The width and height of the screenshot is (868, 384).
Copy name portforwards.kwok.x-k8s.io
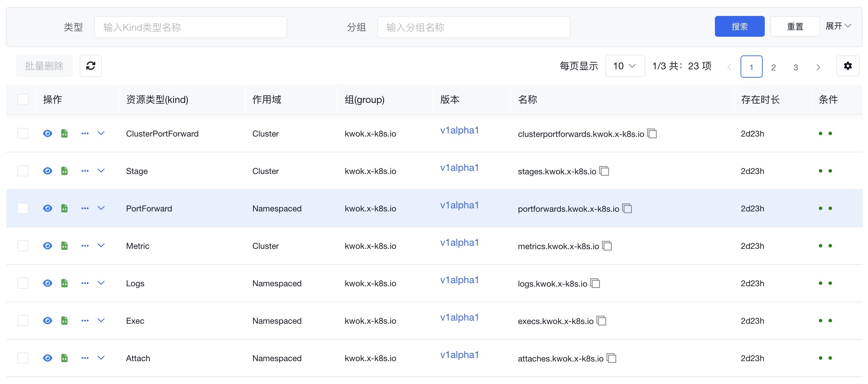coord(627,208)
